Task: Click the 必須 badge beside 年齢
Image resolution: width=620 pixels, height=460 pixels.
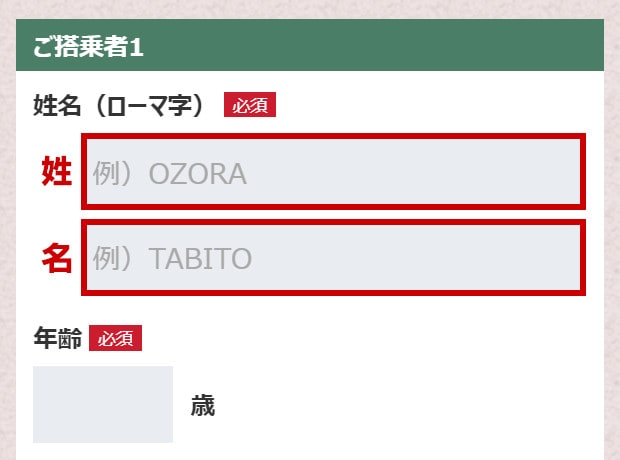Action: click(115, 339)
